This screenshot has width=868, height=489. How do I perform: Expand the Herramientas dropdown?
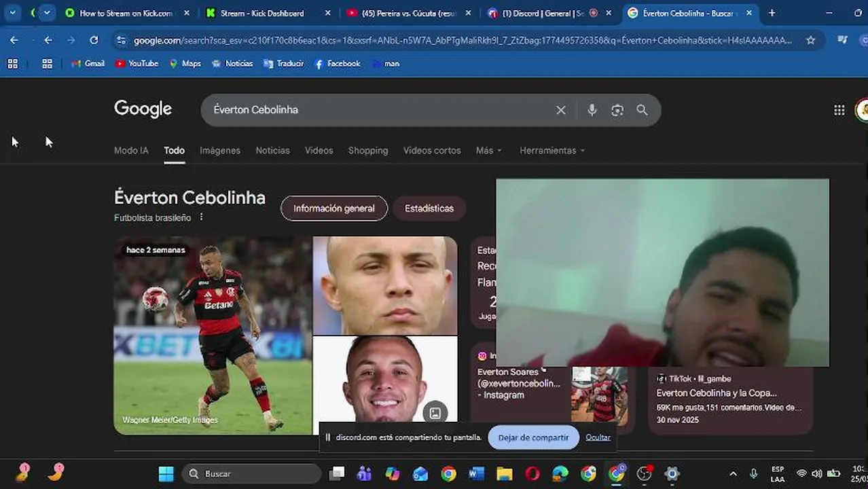[x=552, y=150]
